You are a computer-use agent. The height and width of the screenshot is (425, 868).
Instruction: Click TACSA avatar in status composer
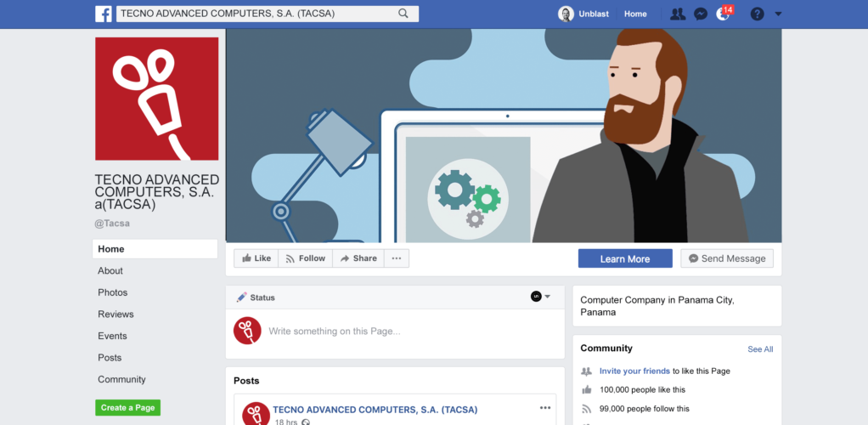click(247, 331)
